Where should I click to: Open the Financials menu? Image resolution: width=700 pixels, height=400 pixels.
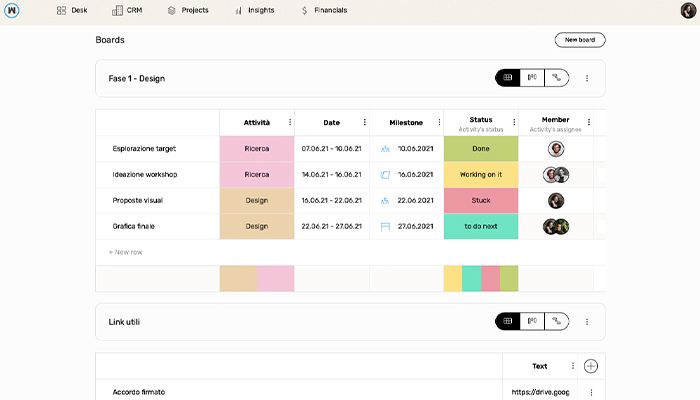pos(324,10)
